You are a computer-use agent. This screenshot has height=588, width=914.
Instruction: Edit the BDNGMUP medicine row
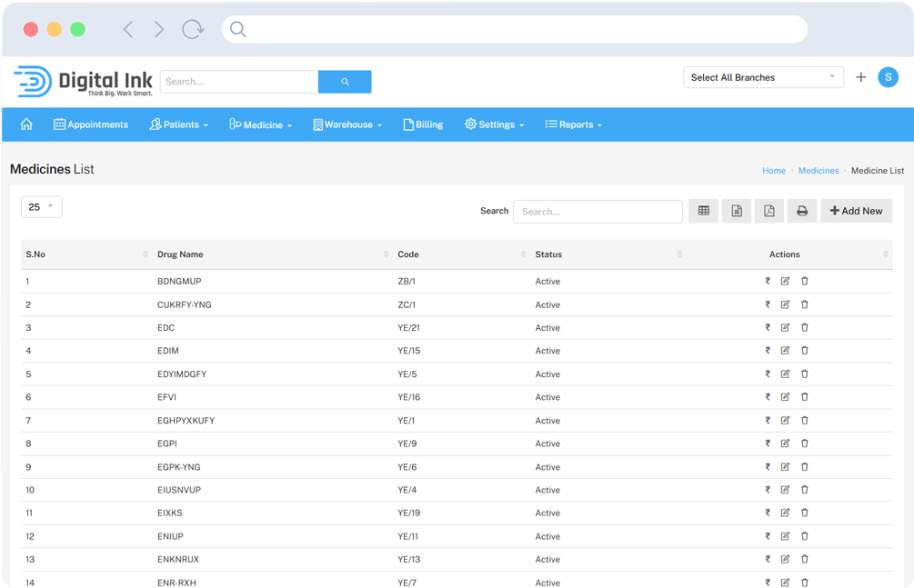click(785, 282)
